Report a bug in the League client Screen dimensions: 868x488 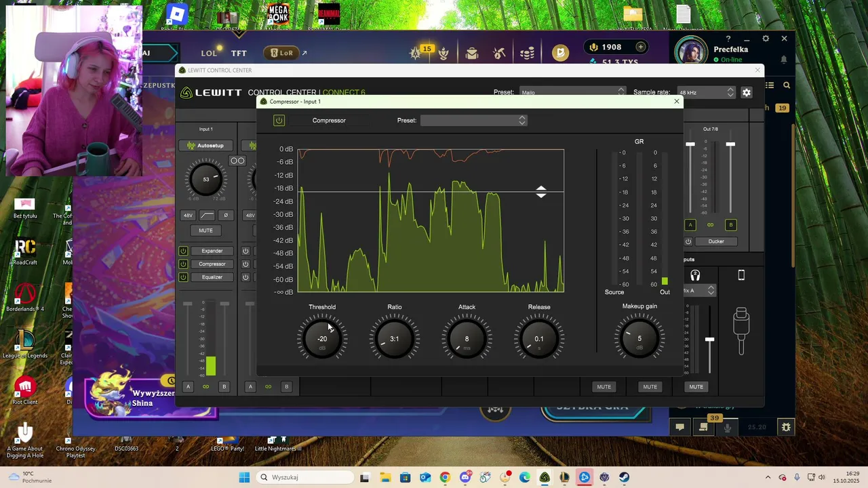click(786, 427)
